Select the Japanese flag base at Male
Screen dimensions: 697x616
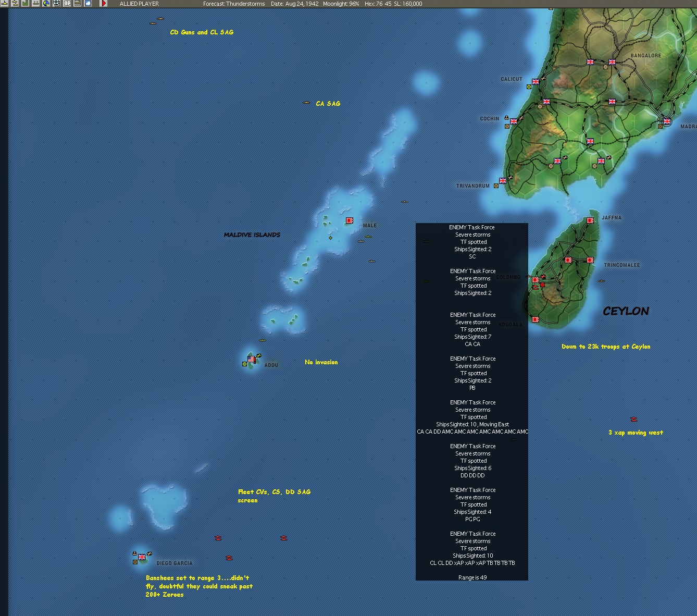tap(350, 220)
